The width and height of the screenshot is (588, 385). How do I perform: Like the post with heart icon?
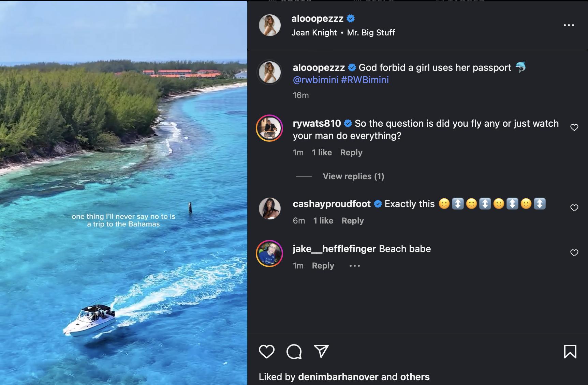(266, 352)
